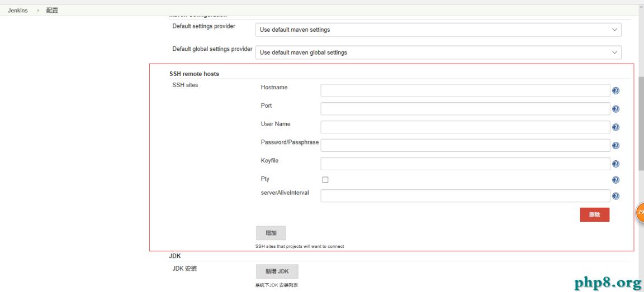Select the Default settings provider label
This screenshot has height=292, width=644.
(203, 26)
